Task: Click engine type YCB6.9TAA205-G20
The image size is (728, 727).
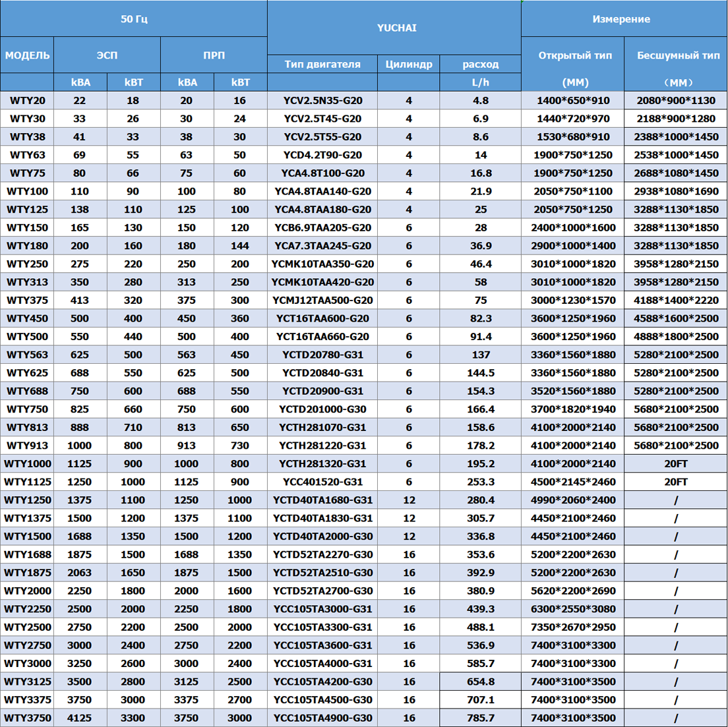Action: tap(322, 227)
